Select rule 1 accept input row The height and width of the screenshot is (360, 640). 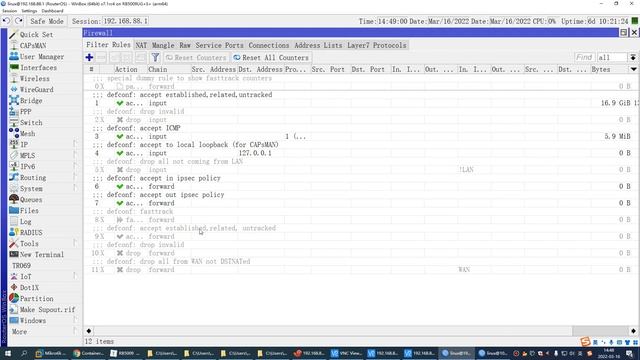click(x=361, y=103)
